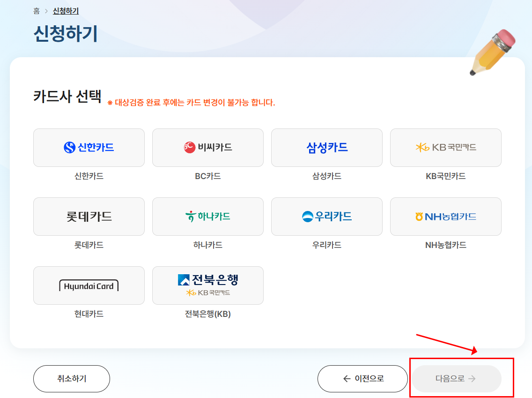
Task: Click the 취소하기 button
Action: [x=72, y=379]
